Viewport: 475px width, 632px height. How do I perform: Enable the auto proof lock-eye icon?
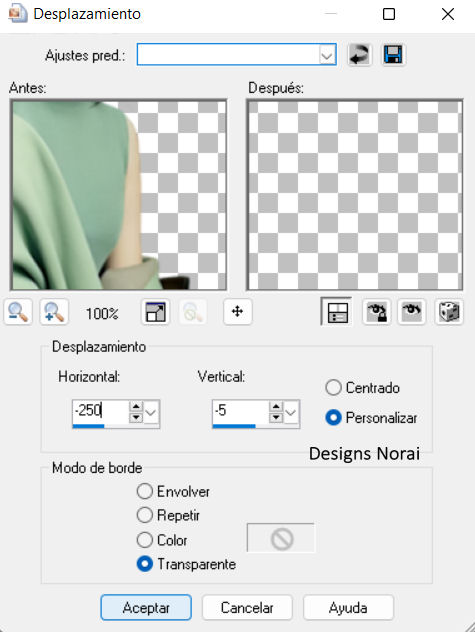(x=377, y=312)
